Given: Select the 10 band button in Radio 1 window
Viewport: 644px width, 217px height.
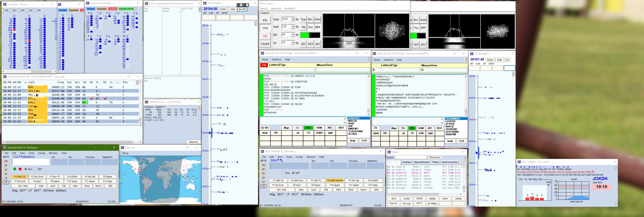Looking at the screenshot, I should tap(6, 182).
